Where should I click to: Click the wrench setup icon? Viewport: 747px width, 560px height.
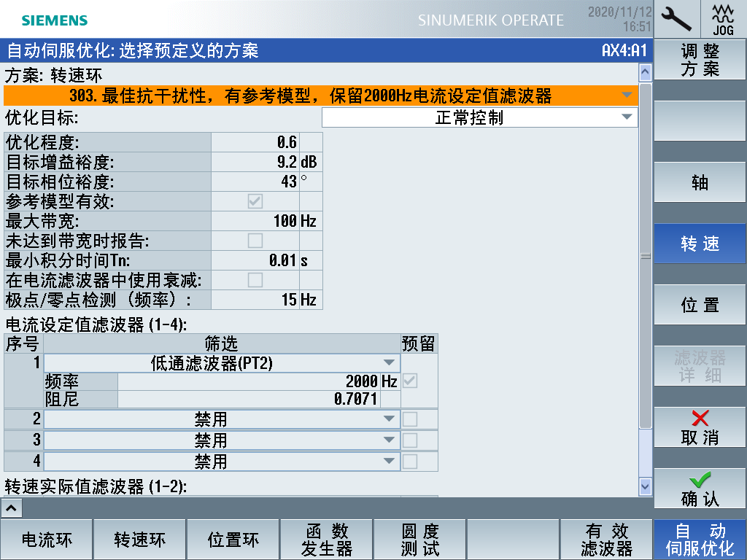coord(676,18)
